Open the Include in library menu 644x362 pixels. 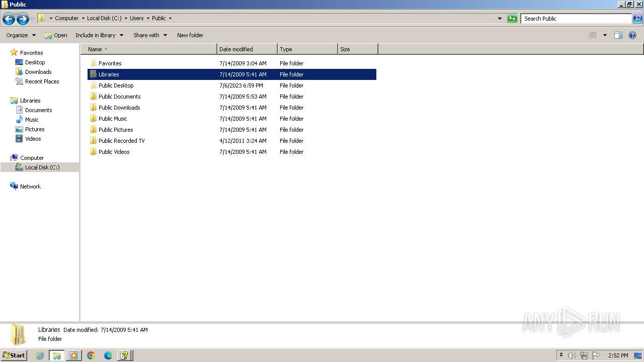click(x=99, y=35)
